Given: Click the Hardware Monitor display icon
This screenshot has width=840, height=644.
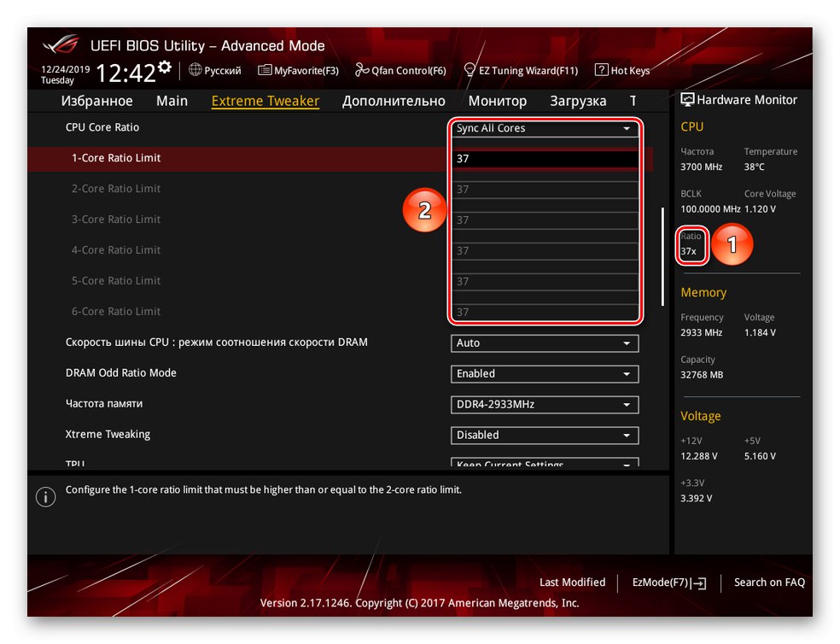Looking at the screenshot, I should coord(687,100).
